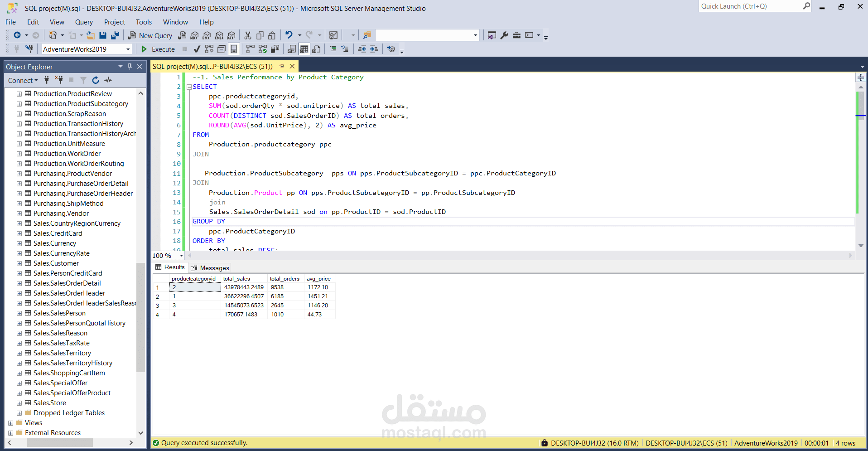The height and width of the screenshot is (451, 868).
Task: Toggle Include Client Statistics
Action: click(275, 49)
